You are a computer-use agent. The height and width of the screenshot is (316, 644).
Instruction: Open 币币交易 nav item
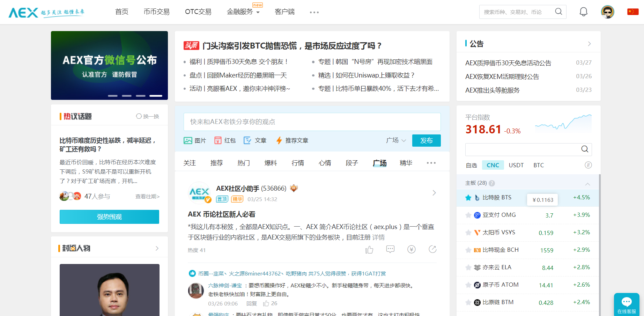click(x=157, y=12)
